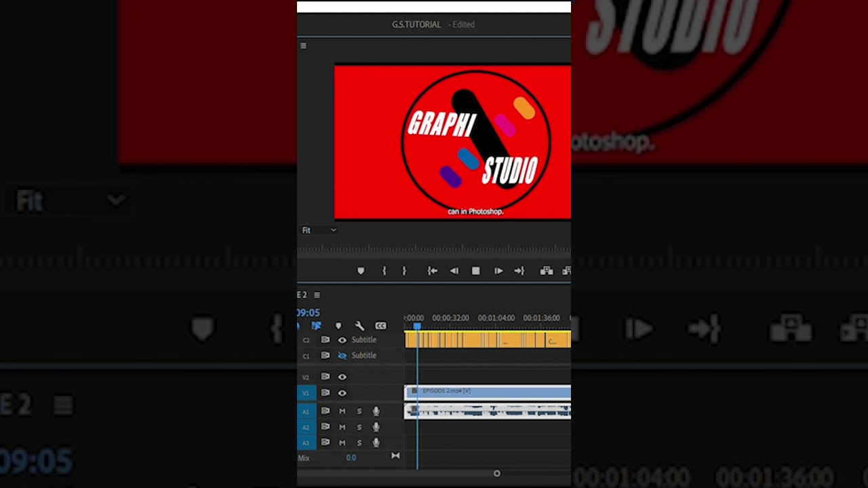This screenshot has height=488, width=868.
Task: Open the Program Monitor panel menu
Action: click(x=303, y=45)
